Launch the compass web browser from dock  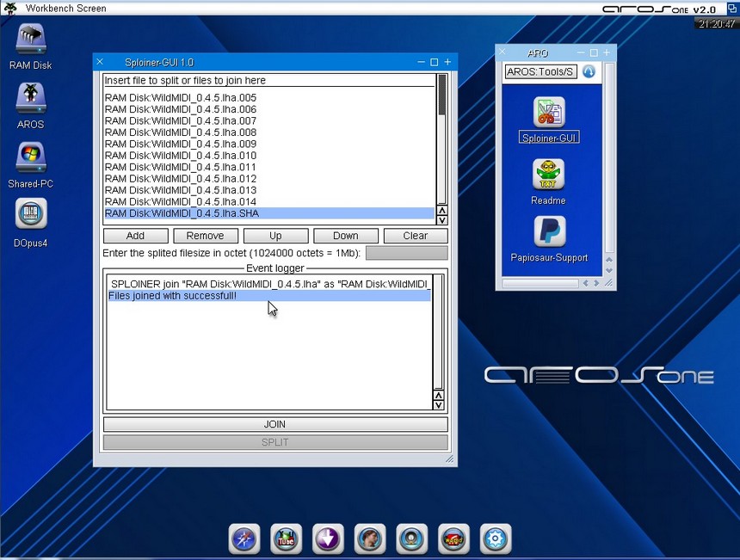click(244, 538)
